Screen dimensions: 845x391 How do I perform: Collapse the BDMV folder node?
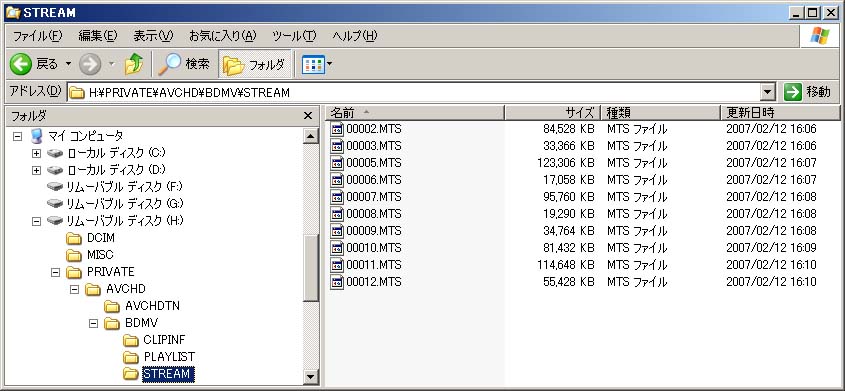tap(93, 324)
